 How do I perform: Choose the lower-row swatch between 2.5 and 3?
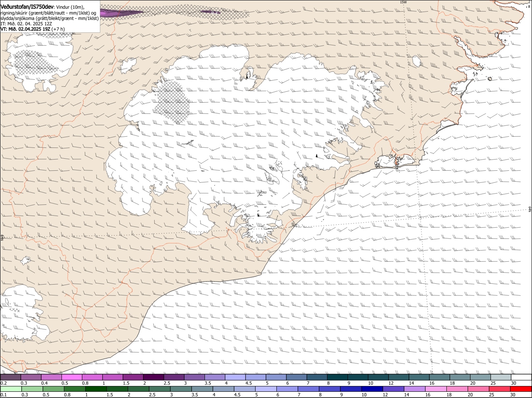tap(159, 389)
